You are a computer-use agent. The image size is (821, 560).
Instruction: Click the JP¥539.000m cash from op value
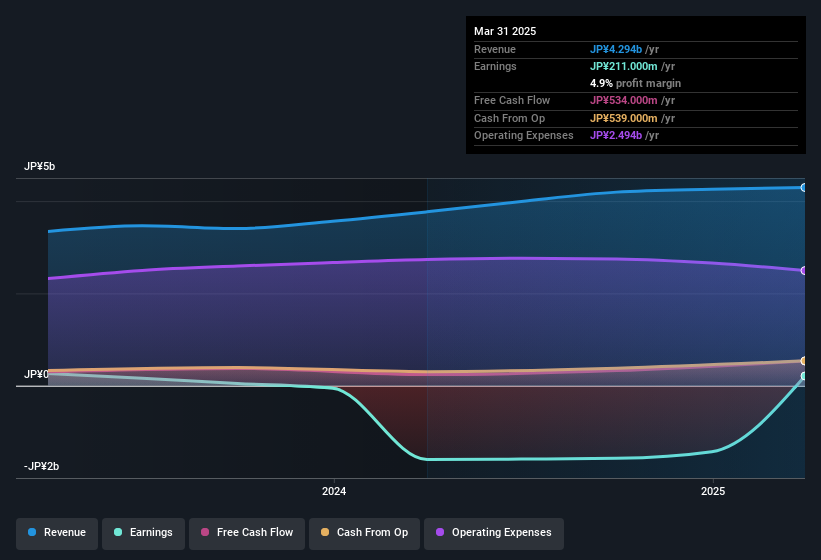[624, 118]
